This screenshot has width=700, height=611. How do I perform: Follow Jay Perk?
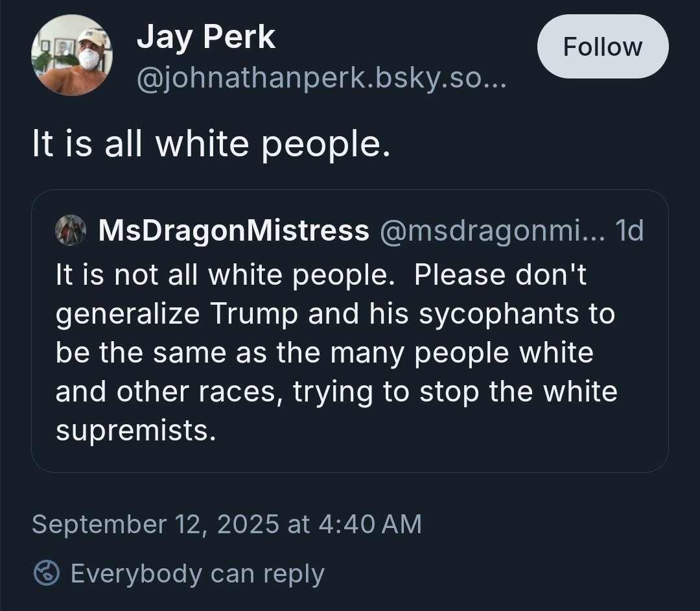(x=602, y=47)
